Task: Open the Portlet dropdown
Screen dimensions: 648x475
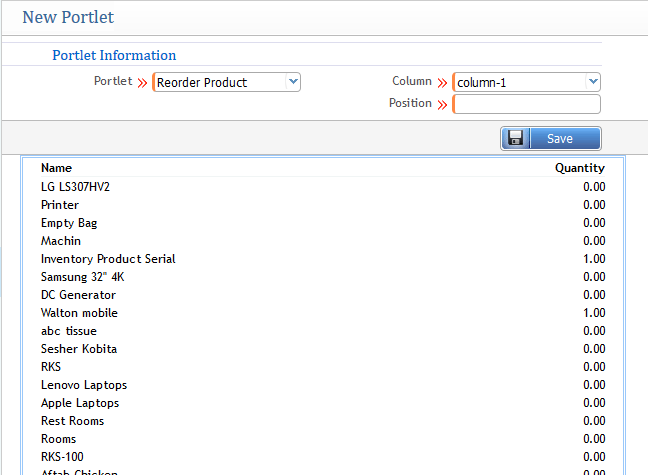Action: 227,82
